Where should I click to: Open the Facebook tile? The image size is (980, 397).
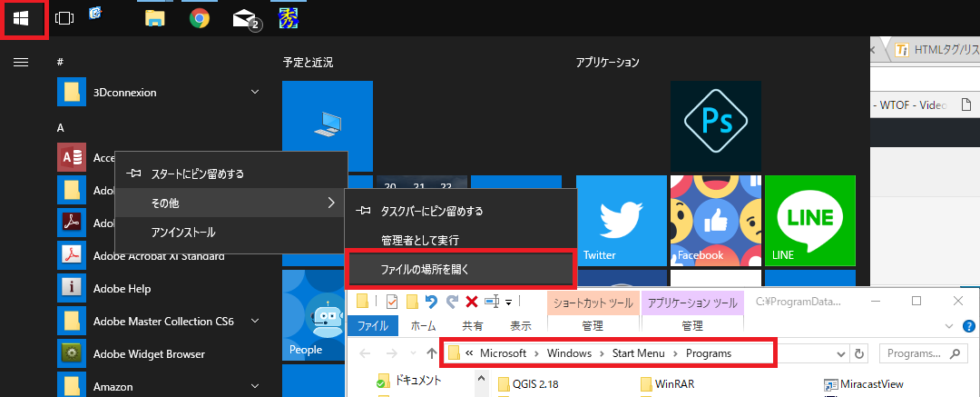coord(716,221)
